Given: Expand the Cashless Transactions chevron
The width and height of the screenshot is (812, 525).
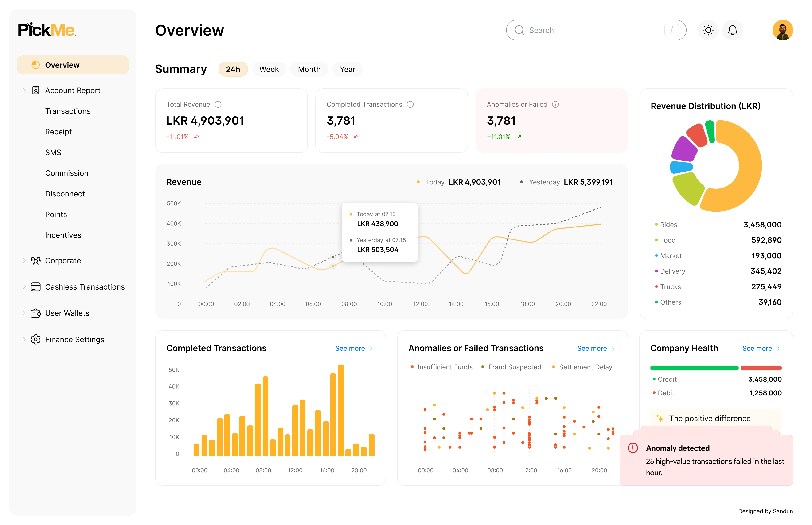Looking at the screenshot, I should click(x=24, y=287).
